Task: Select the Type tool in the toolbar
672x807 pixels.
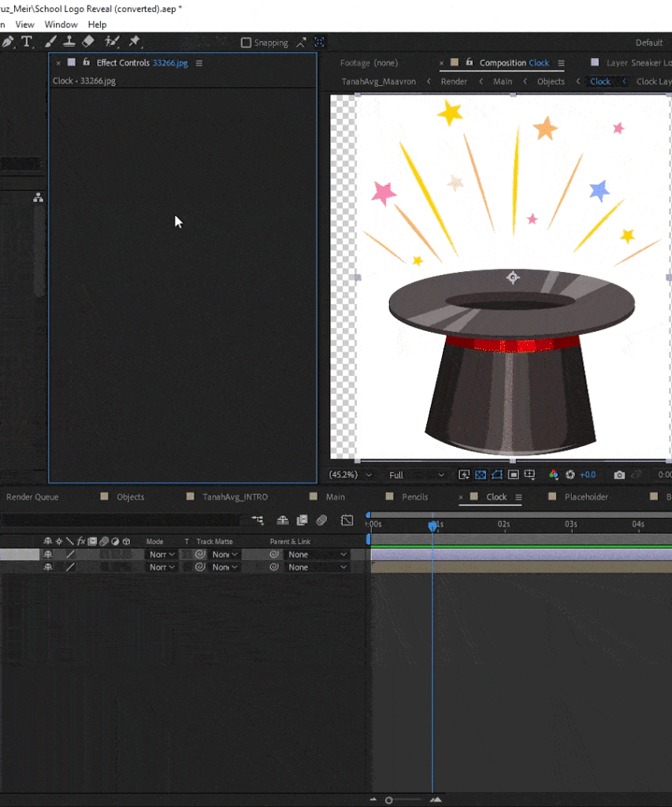Action: [x=27, y=42]
